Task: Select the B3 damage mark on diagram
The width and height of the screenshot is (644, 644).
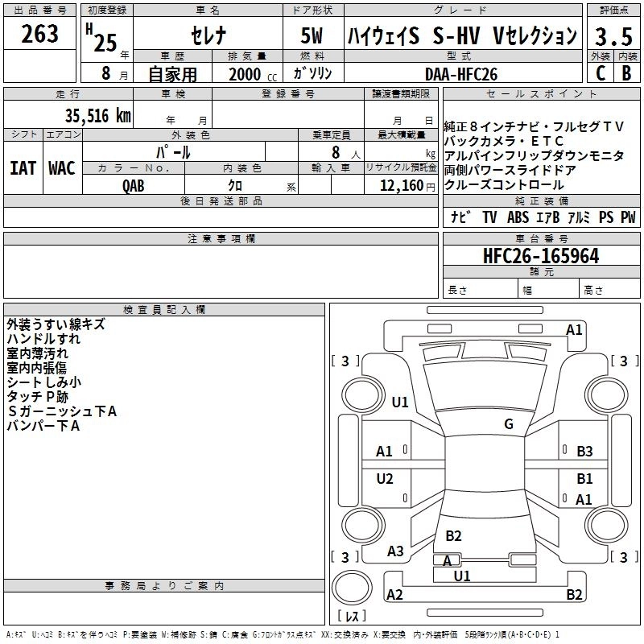Action: point(584,452)
